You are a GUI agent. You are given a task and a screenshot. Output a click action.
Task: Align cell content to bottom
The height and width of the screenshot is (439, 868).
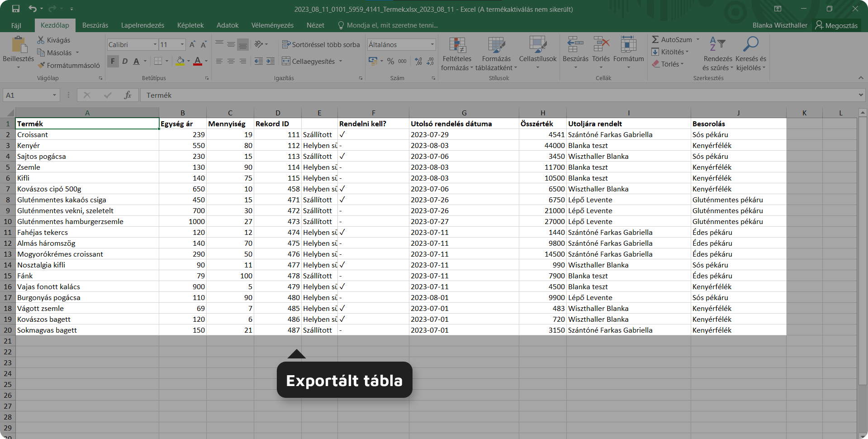[243, 44]
